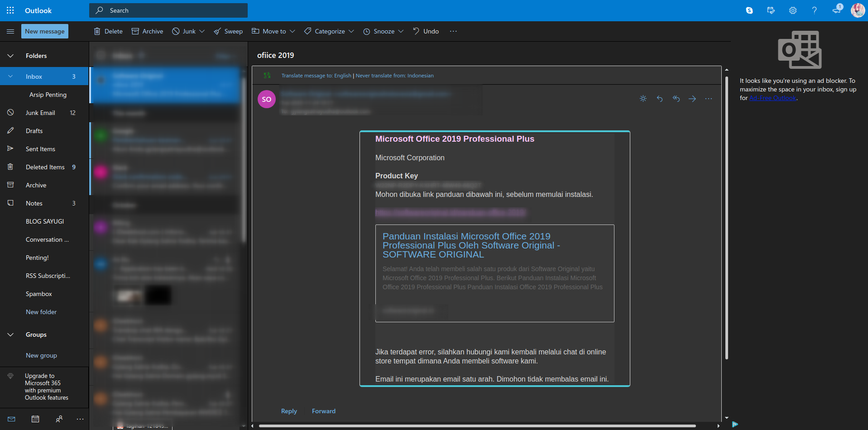
Task: Open the app launcher grid
Action: point(10,10)
